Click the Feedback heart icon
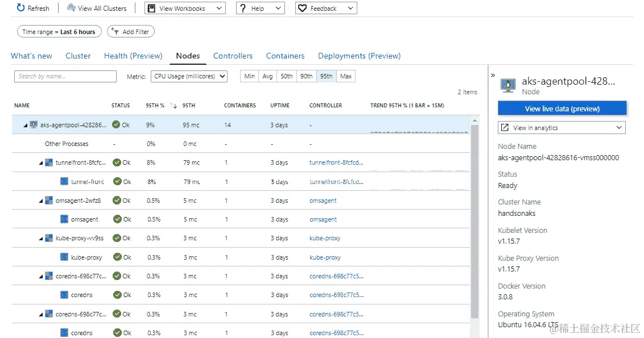Viewport: 644px width, 338px height. pyautogui.click(x=302, y=8)
